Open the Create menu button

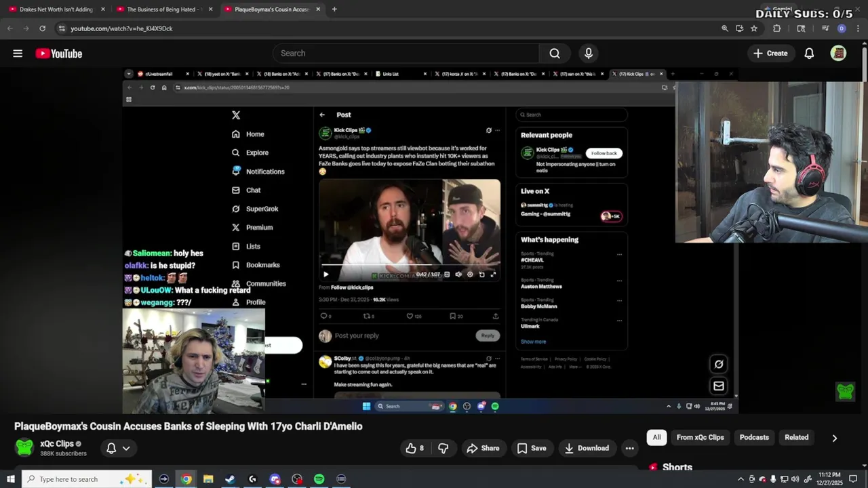pos(770,54)
